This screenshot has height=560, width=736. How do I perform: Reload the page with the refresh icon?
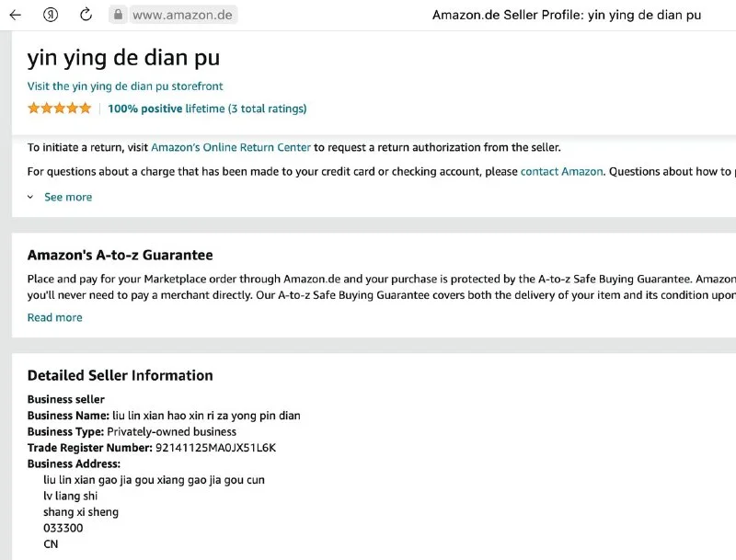[x=86, y=15]
